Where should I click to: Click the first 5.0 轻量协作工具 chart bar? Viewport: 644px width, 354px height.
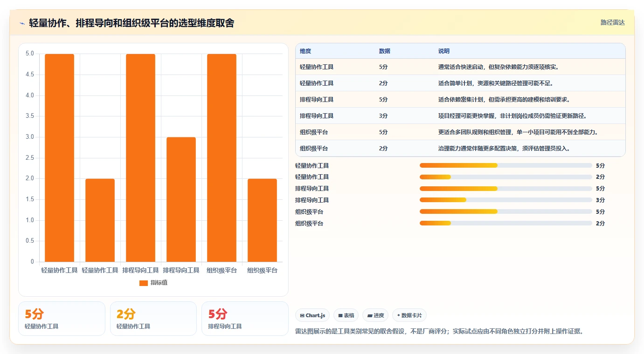tap(60, 158)
